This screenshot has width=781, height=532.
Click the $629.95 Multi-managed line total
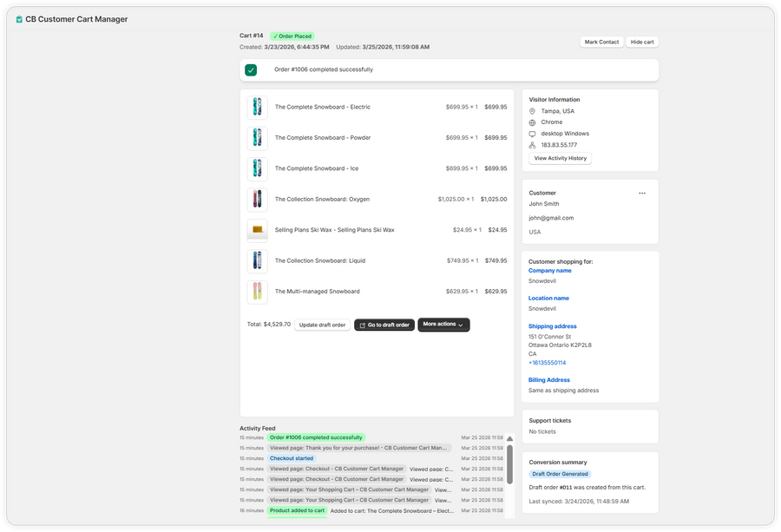[496, 292]
